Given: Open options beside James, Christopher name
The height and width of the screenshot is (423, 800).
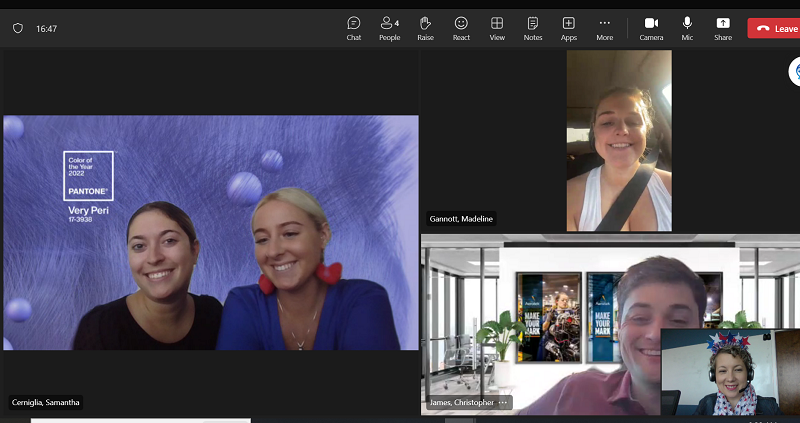Looking at the screenshot, I should (503, 403).
